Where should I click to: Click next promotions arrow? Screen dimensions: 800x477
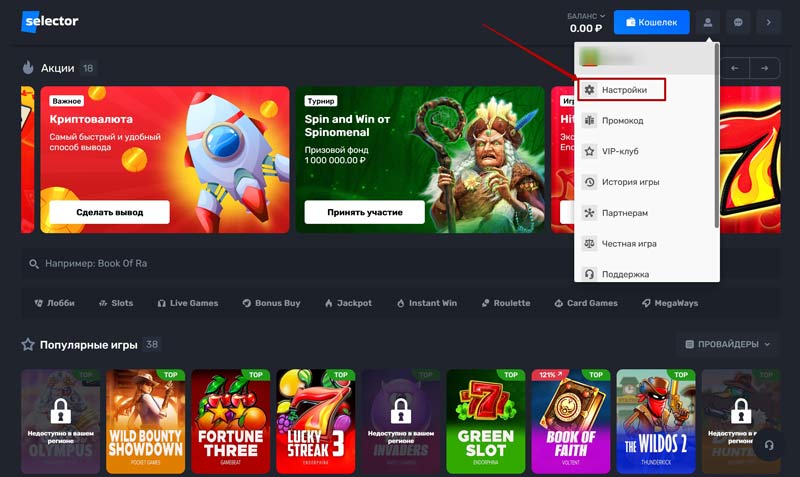click(765, 68)
